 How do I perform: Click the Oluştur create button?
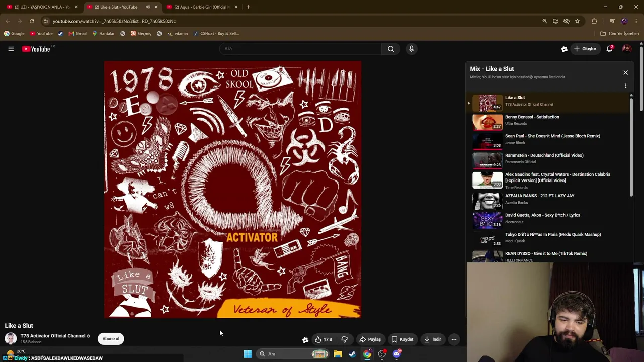coord(585,49)
